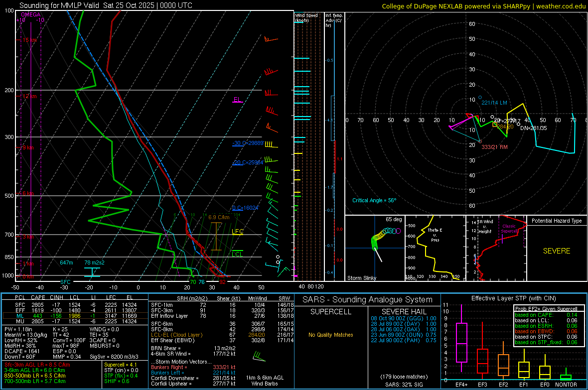The width and height of the screenshot is (588, 390).
Task: Click the '-20 C=25964'' height label
Action: pos(248,162)
